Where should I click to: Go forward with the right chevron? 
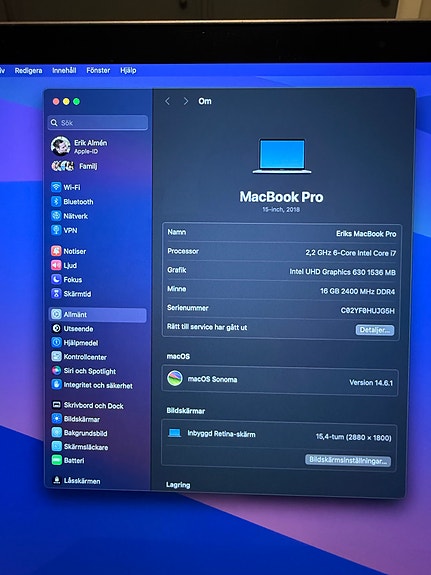[x=186, y=101]
